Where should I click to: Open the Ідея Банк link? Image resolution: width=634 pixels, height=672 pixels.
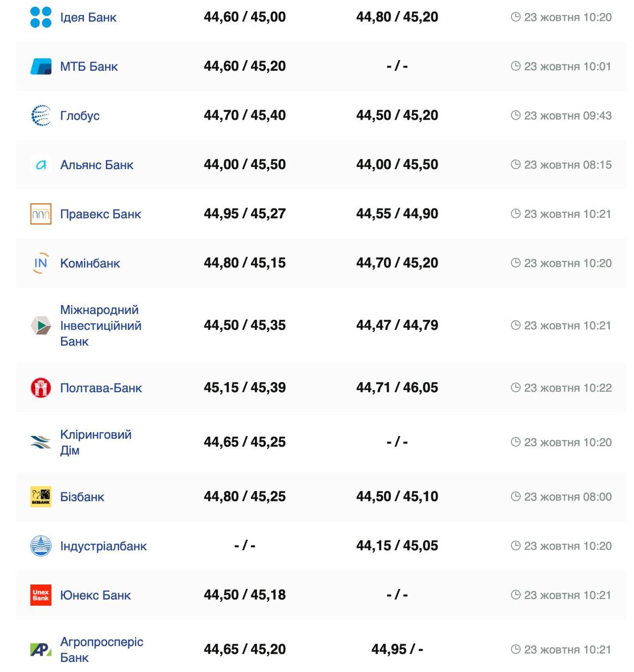(88, 17)
